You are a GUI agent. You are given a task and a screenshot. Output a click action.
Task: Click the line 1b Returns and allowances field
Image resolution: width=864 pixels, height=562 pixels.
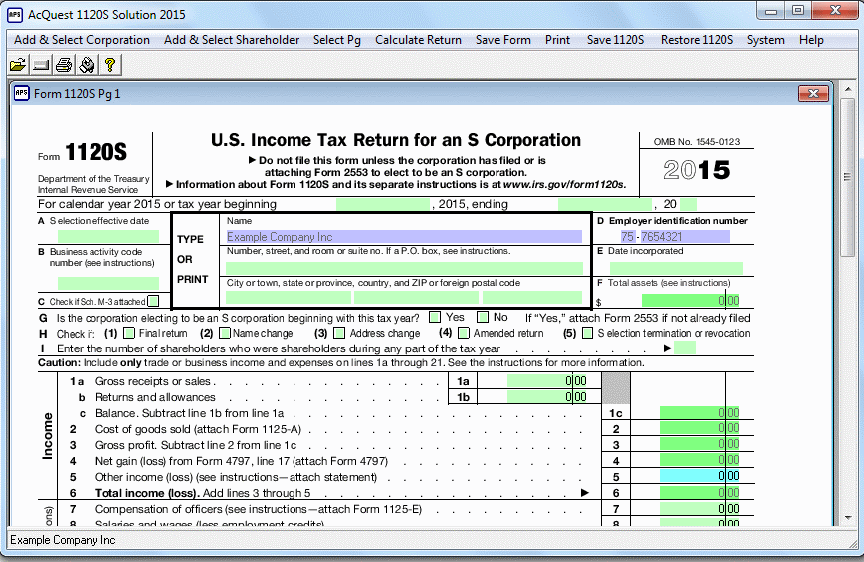[x=547, y=397]
